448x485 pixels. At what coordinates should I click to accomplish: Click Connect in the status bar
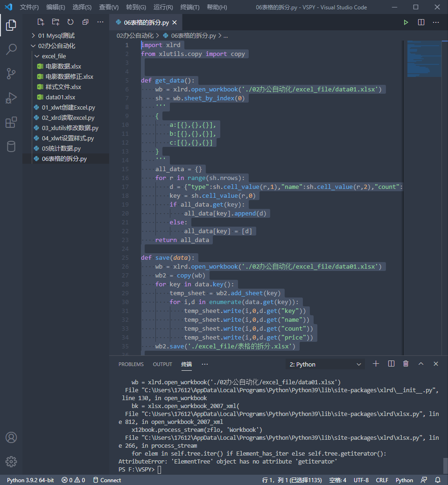(107, 480)
